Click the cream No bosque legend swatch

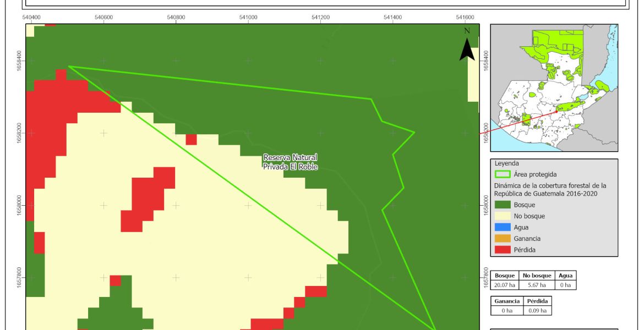coord(503,216)
